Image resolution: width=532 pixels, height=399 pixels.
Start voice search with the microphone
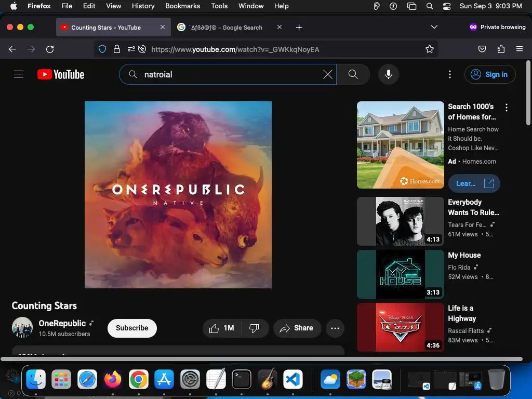coord(389,74)
